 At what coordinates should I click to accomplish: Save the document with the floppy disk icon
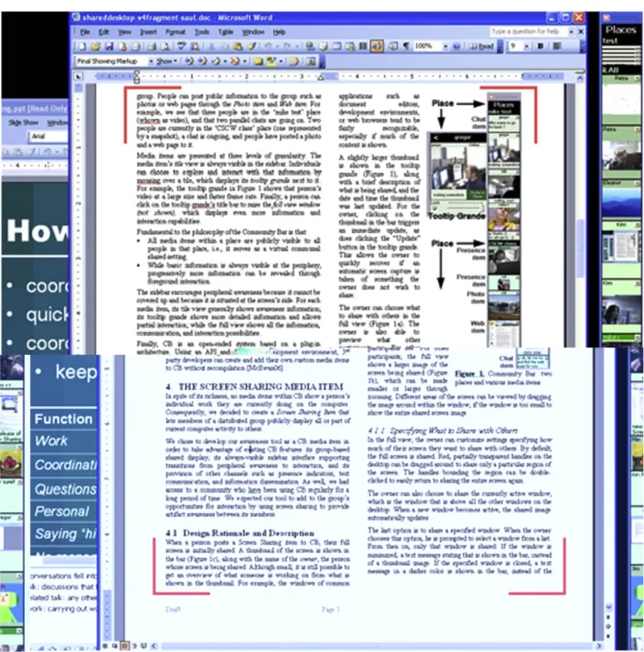(109, 46)
